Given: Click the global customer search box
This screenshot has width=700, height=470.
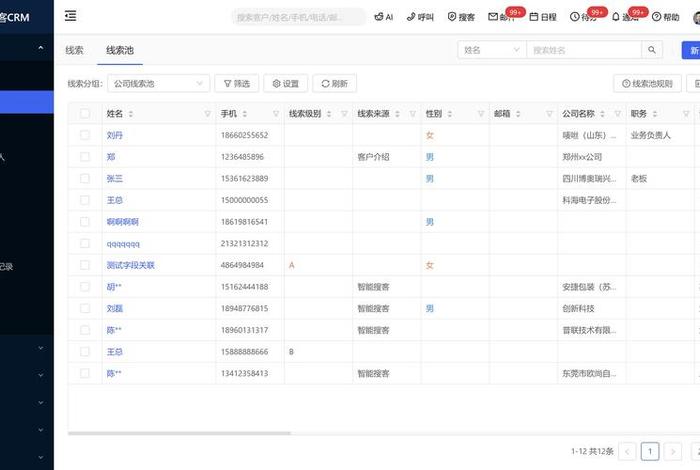Looking at the screenshot, I should 298,17.
